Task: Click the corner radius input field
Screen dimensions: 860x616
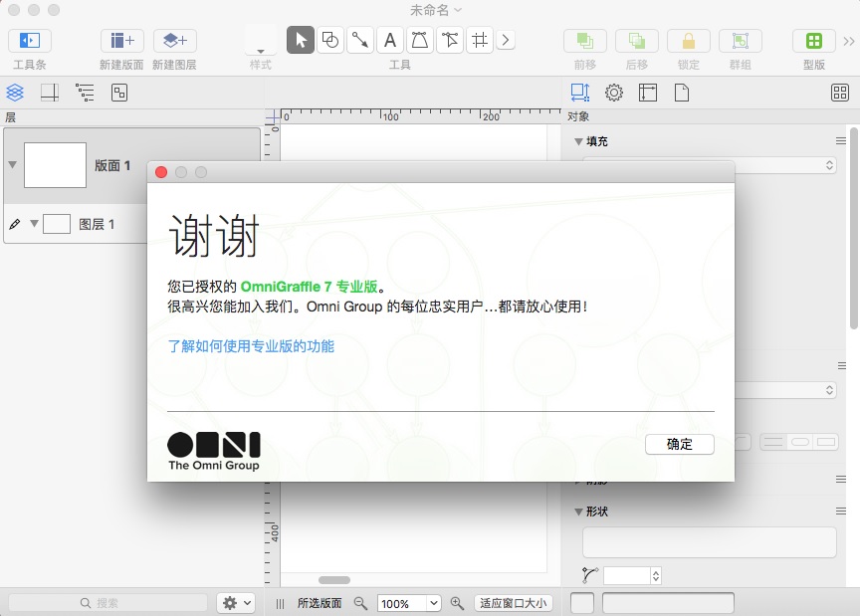Action: click(x=627, y=575)
